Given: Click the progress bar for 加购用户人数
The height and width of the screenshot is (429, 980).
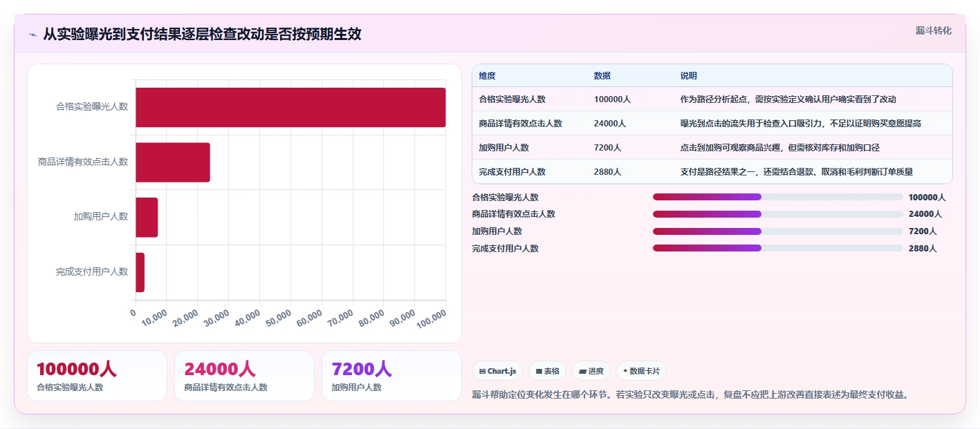Looking at the screenshot, I should [777, 231].
